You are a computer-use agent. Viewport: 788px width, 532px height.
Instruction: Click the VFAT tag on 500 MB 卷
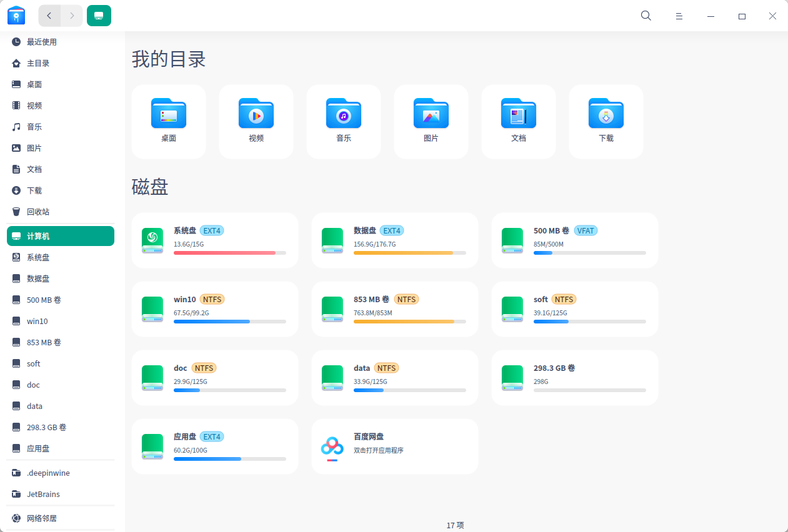pyautogui.click(x=586, y=230)
